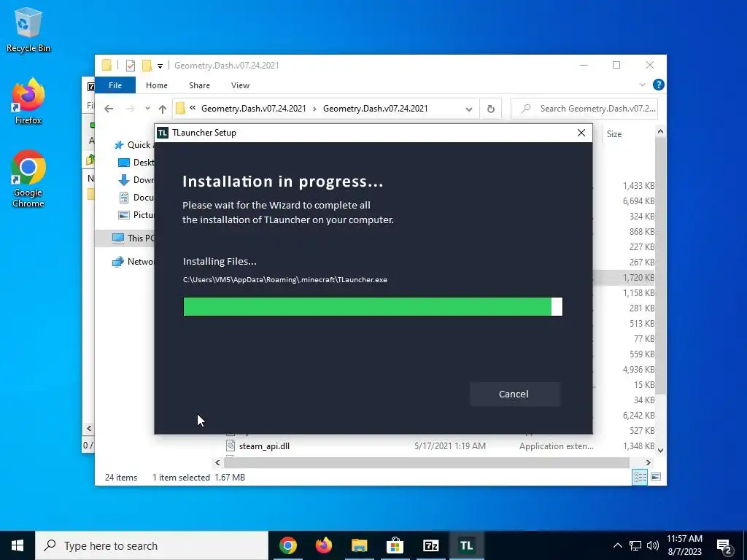The width and height of the screenshot is (747, 560).
Task: Open network status tray icon
Action: [635, 545]
